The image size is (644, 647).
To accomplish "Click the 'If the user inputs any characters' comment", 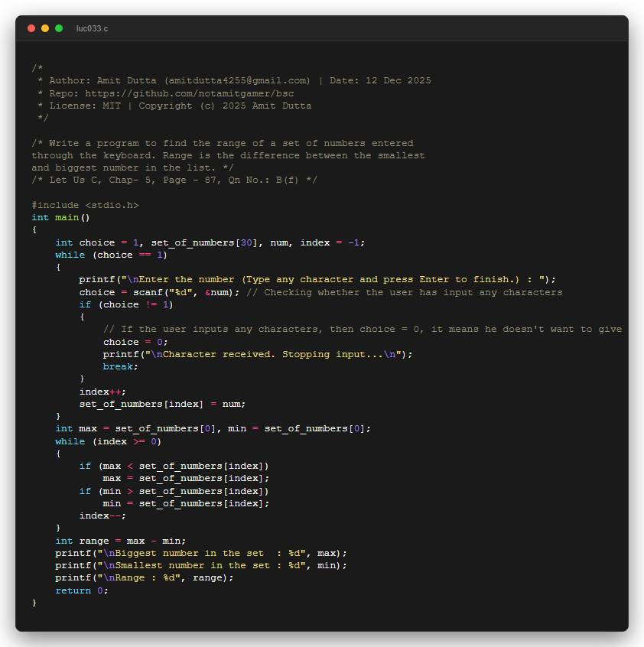I will coord(363,330).
